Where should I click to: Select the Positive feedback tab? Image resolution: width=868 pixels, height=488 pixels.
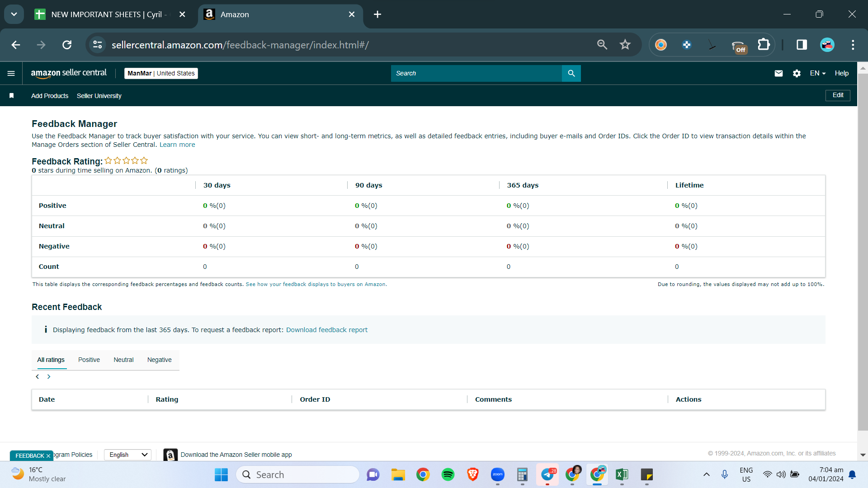tap(89, 360)
